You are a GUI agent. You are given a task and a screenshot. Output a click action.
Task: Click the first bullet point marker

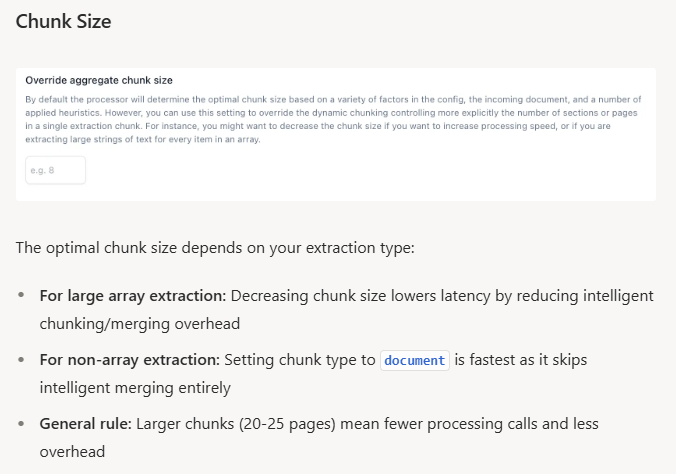tap(22, 297)
